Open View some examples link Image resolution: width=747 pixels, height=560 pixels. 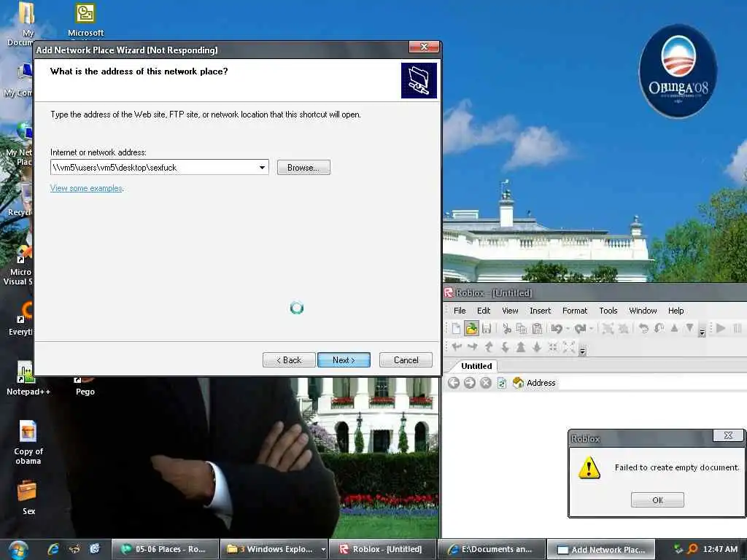86,189
